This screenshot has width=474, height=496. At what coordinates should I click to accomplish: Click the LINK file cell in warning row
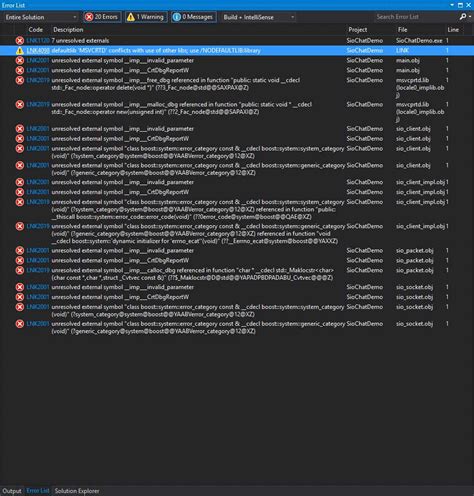403,51
